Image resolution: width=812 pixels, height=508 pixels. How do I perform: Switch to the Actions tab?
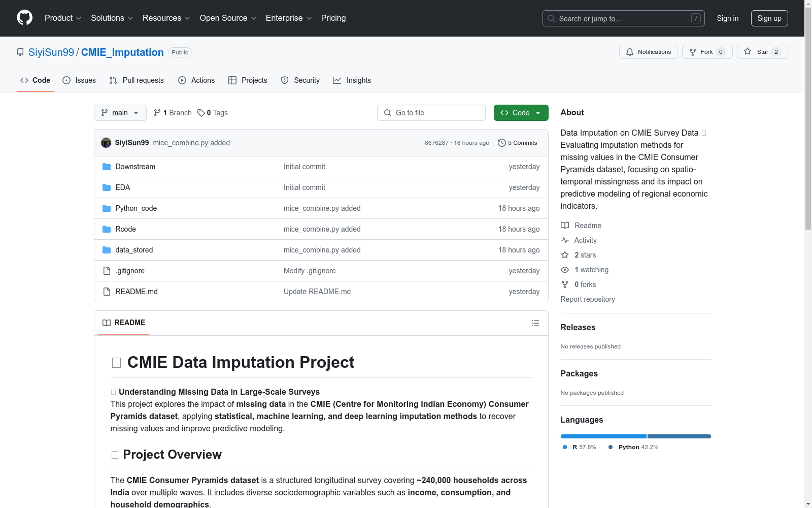(x=196, y=80)
